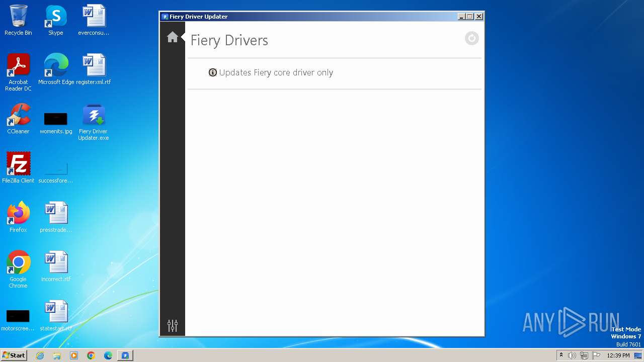The height and width of the screenshot is (362, 644).
Task: Click the refresh icon beside Fiery Drivers
Action: coord(471,38)
